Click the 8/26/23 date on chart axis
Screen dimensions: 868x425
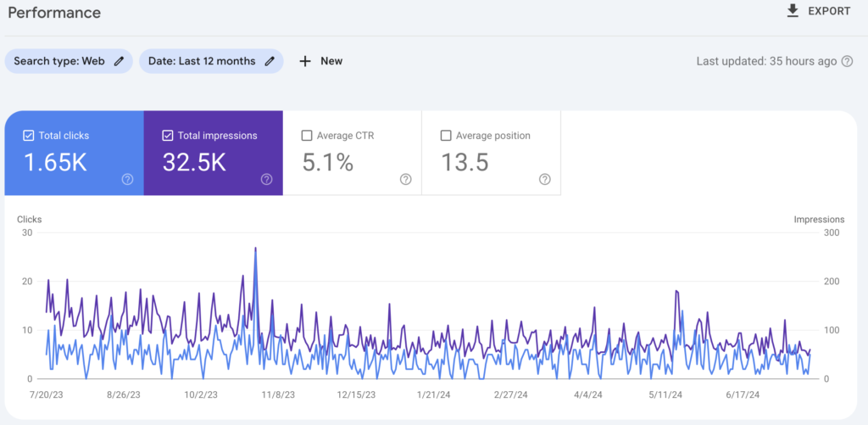click(x=124, y=395)
